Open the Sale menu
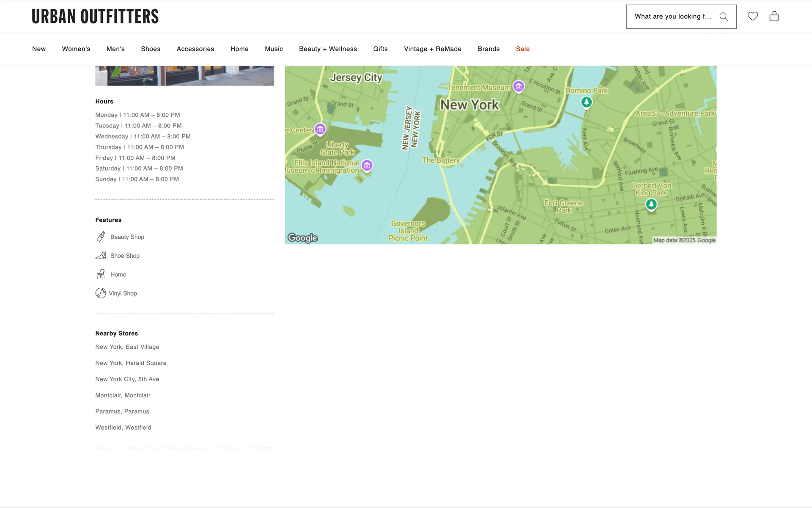This screenshot has height=508, width=812. tap(523, 49)
